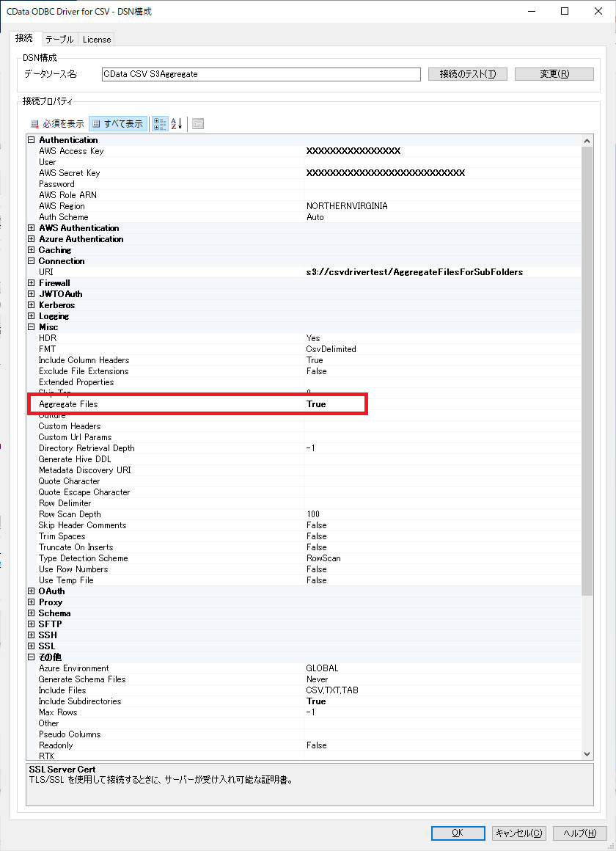Viewport: 616px width, 851px height.
Task: Expand the OAuth category
Action: tap(32, 591)
